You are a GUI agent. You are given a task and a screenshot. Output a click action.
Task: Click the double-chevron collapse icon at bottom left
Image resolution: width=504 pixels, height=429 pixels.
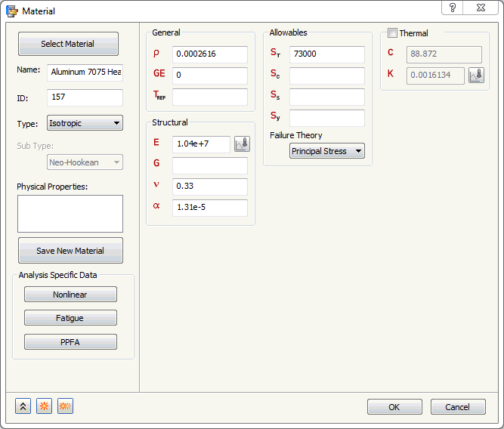pyautogui.click(x=23, y=406)
